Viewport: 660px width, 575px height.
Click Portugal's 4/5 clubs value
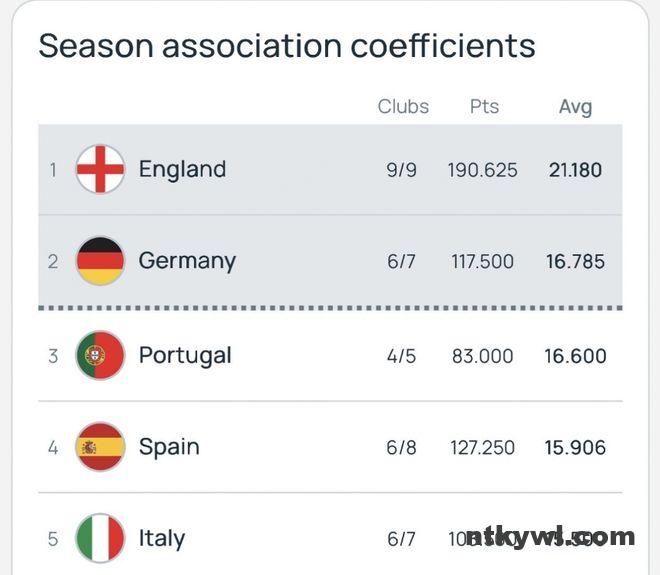coord(401,356)
